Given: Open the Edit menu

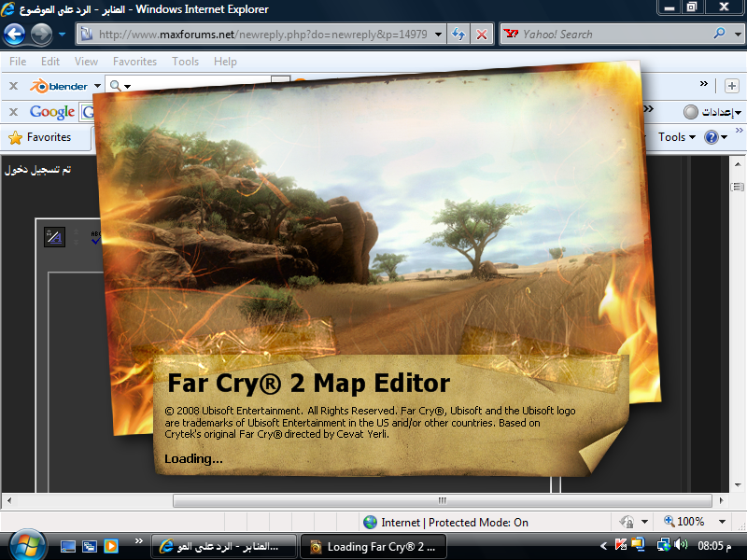Looking at the screenshot, I should [x=50, y=62].
